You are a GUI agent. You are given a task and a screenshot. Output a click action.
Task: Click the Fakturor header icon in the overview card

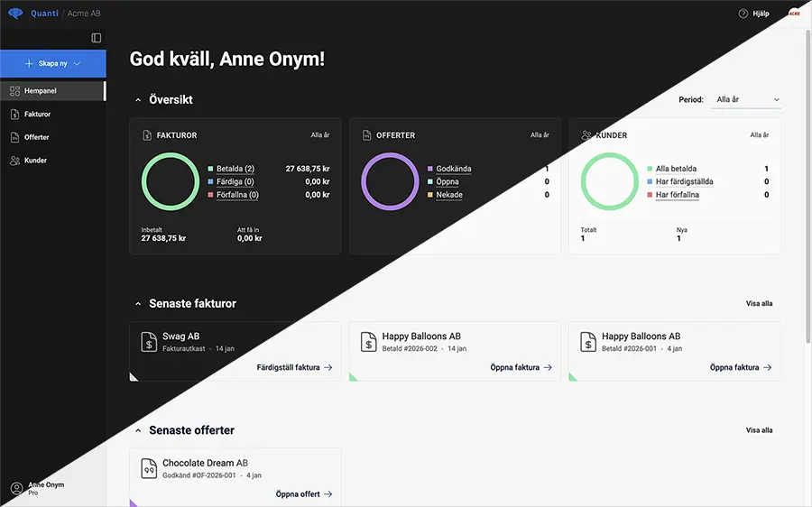click(x=147, y=135)
